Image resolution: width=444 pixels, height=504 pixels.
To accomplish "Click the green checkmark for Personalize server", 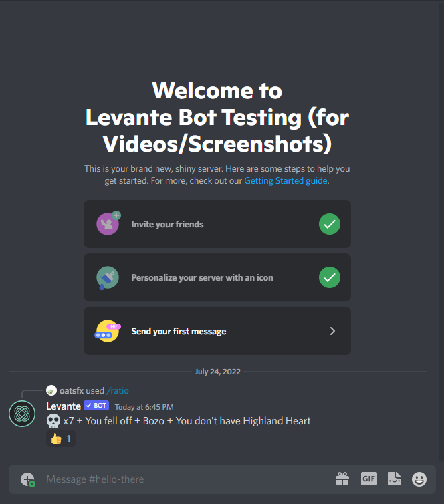I will (330, 277).
